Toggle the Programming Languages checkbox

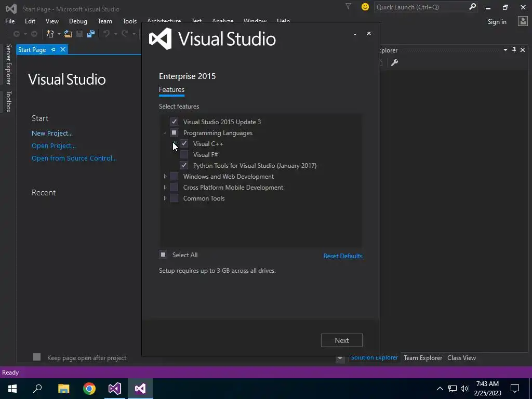(174, 132)
